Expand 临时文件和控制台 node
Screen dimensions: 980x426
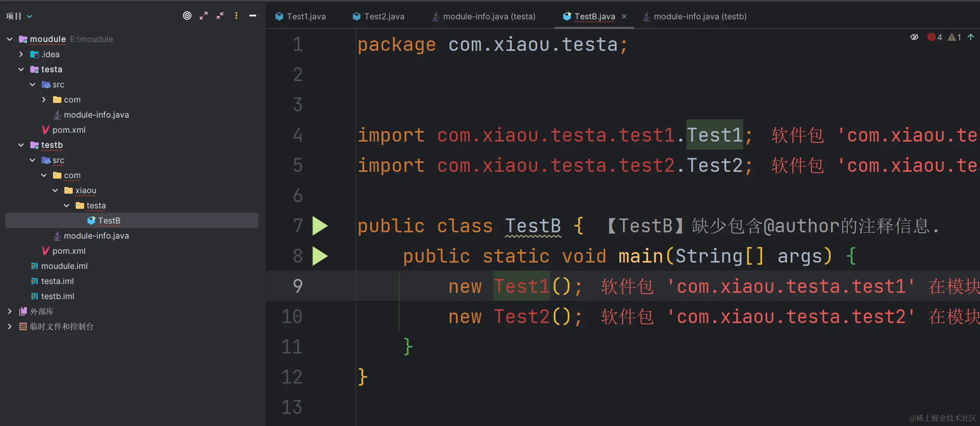(10, 326)
